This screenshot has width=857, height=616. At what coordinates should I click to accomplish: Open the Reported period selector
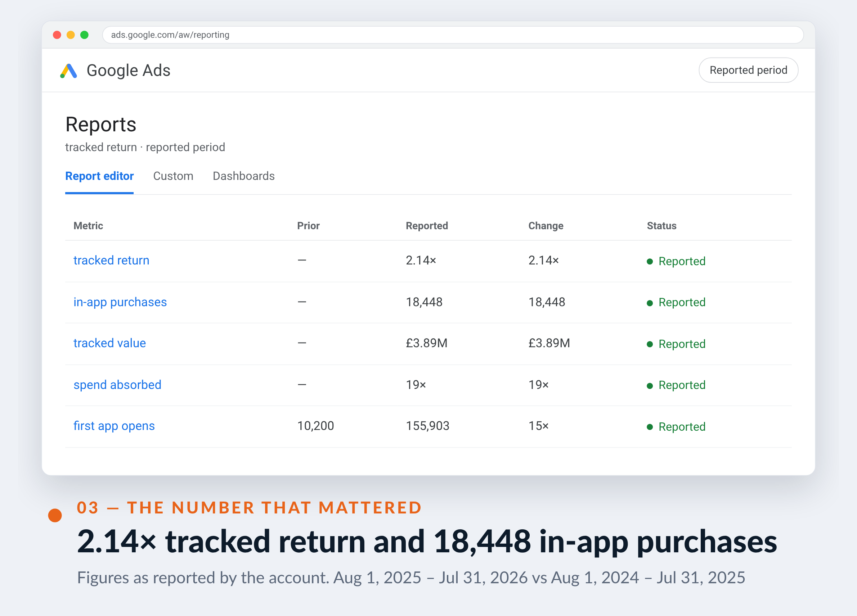pyautogui.click(x=748, y=70)
